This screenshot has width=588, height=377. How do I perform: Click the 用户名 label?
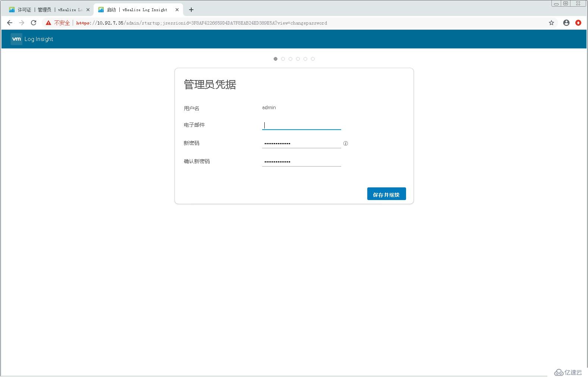tap(191, 108)
